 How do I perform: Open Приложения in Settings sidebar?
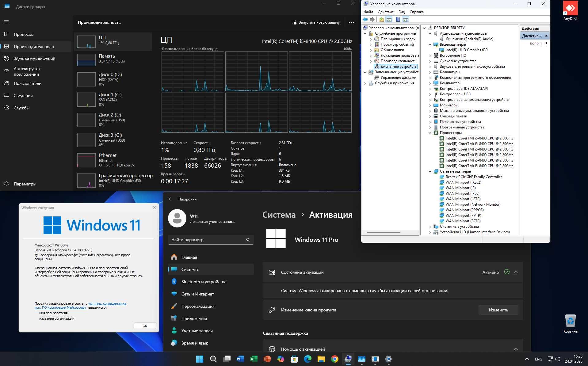coord(211,318)
